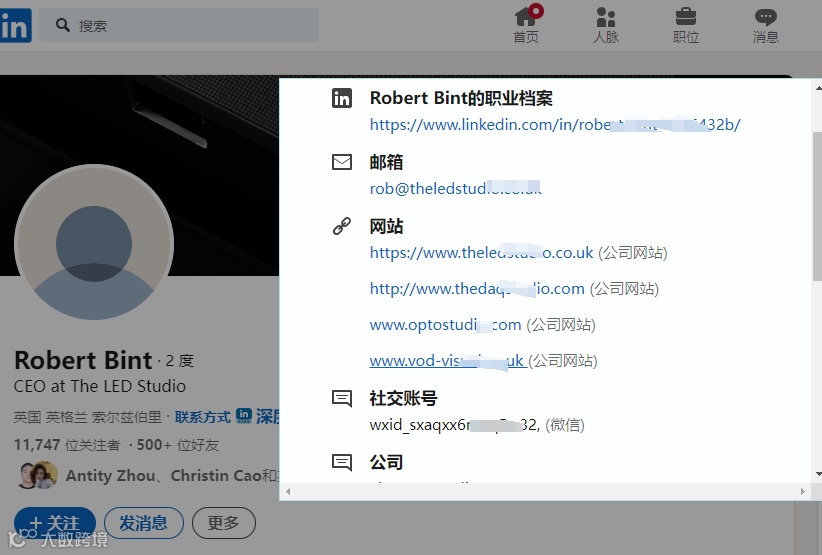Click the vertical scrollbar thumb in popup

tap(817, 205)
